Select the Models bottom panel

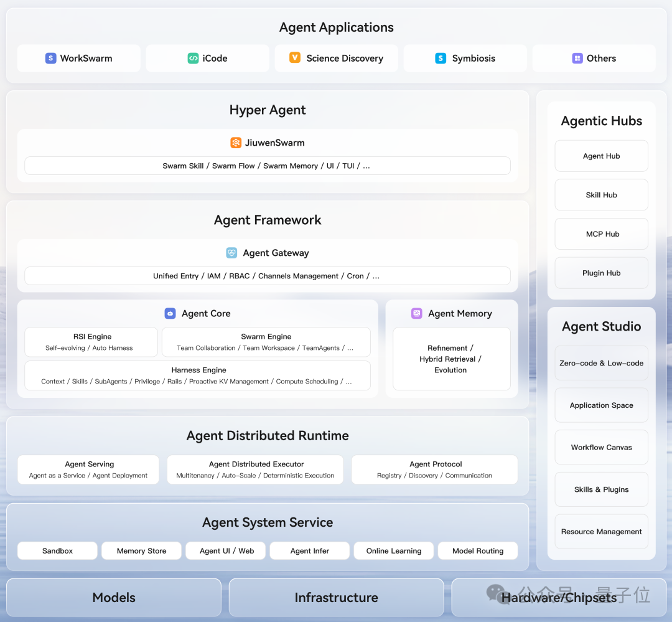point(114,597)
